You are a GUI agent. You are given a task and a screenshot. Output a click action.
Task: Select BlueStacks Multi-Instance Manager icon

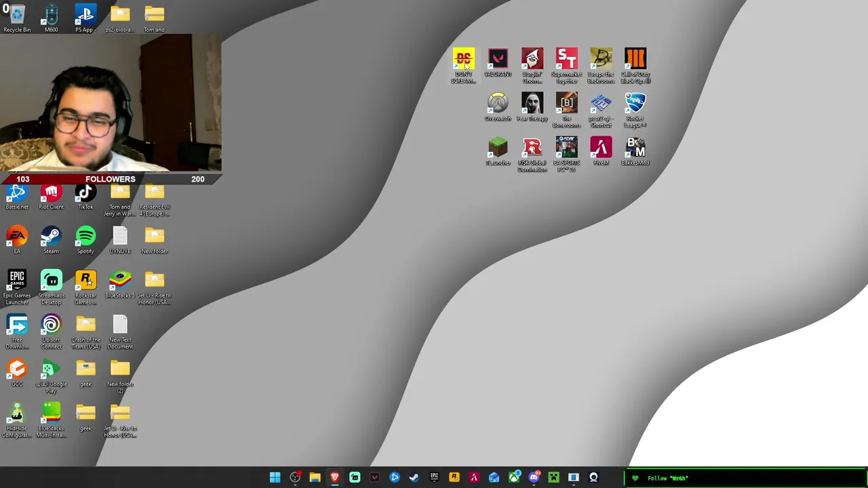click(x=52, y=420)
